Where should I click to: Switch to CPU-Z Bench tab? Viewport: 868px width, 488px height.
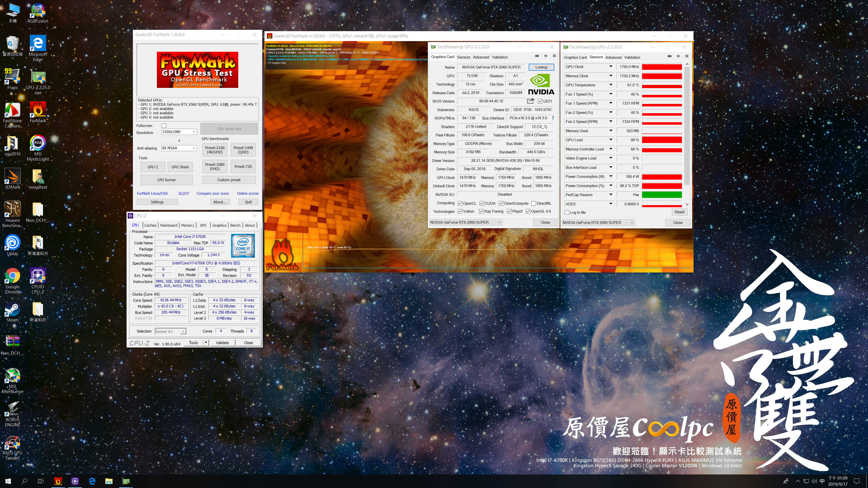235,225
